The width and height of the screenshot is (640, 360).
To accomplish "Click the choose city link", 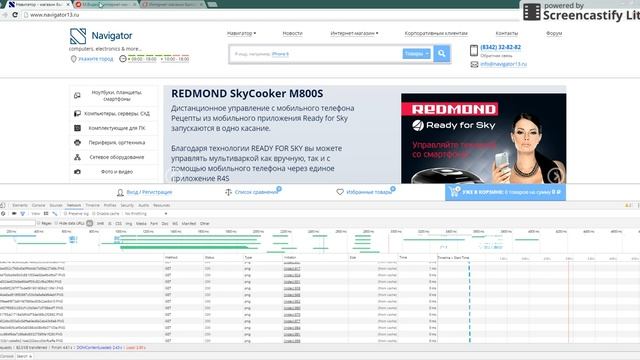I will (x=96, y=59).
